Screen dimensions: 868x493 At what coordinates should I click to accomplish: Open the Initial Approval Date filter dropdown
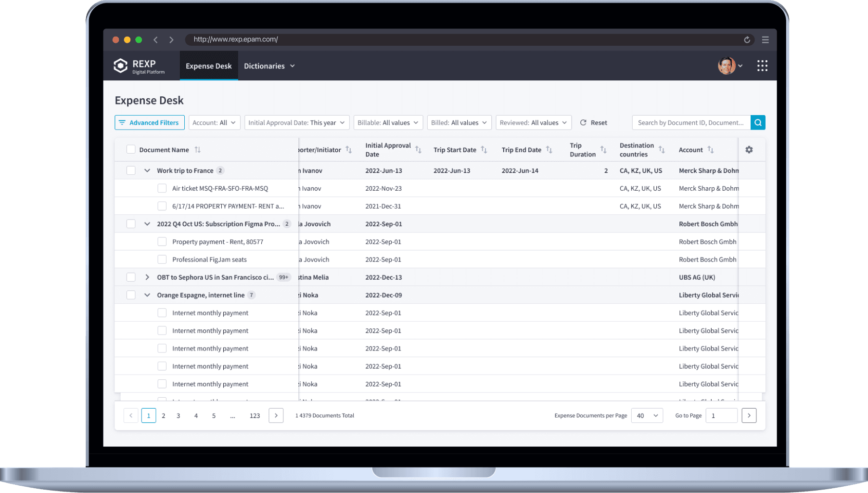[296, 123]
